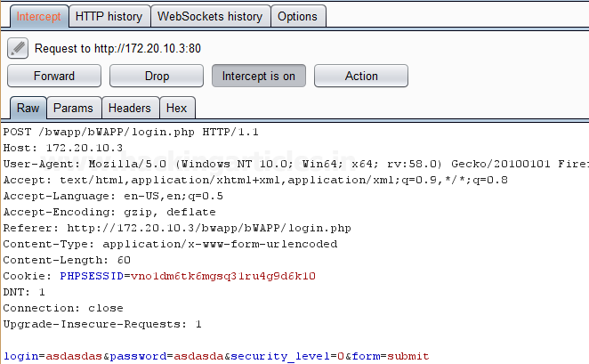This screenshot has width=589, height=364.
Task: Open the Headers view tab
Action: click(130, 108)
